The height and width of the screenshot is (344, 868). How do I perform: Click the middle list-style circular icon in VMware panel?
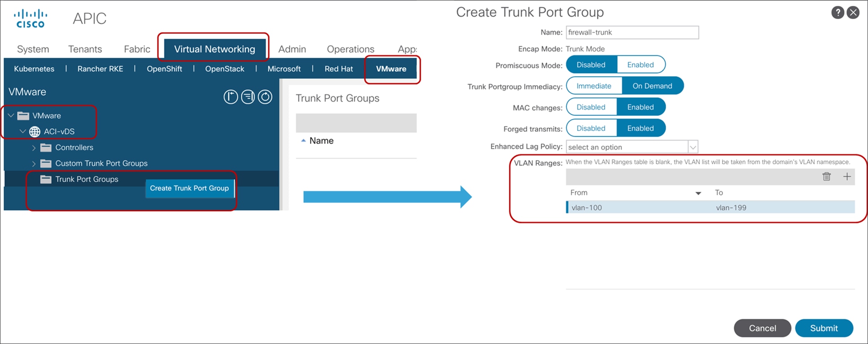(248, 97)
